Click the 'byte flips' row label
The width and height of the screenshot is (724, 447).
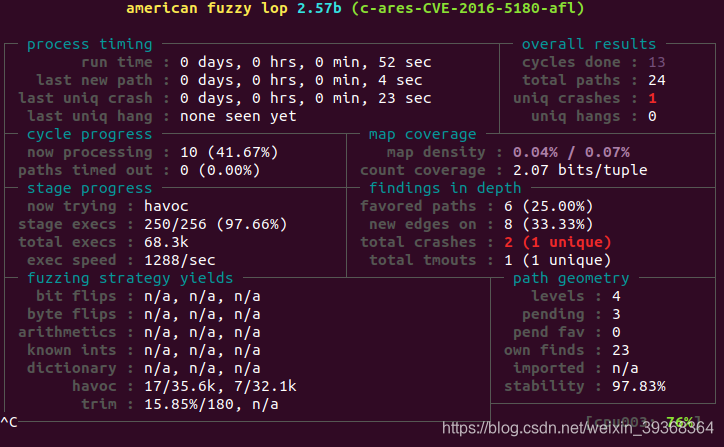click(72, 314)
